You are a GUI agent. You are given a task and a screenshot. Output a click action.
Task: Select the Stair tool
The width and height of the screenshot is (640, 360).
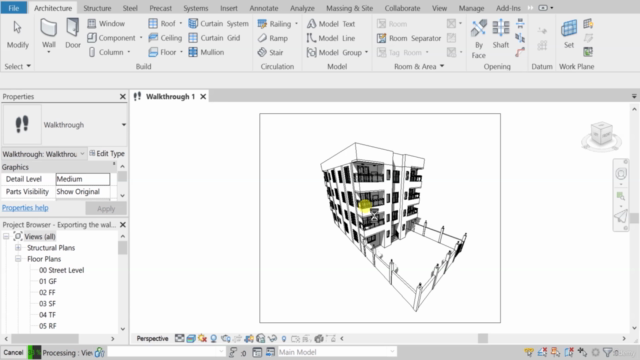click(270, 52)
